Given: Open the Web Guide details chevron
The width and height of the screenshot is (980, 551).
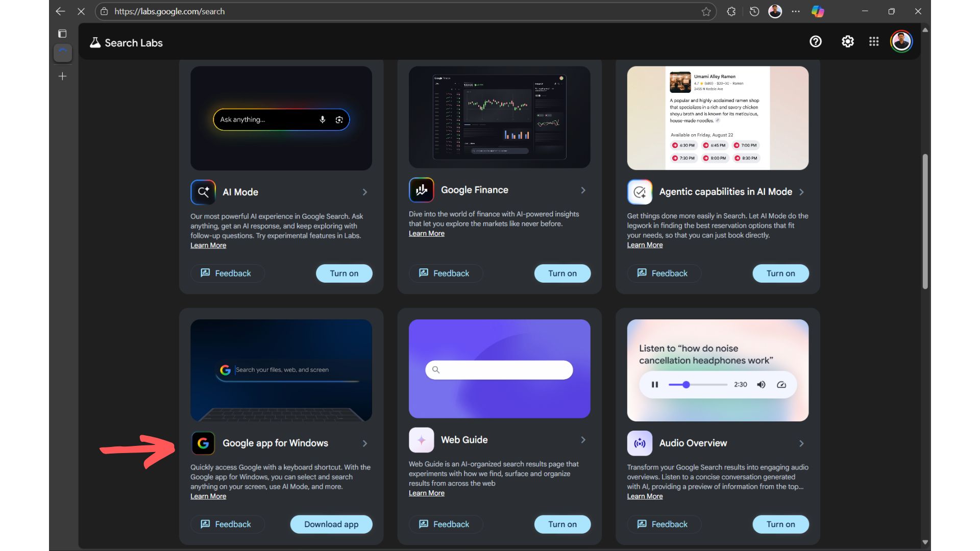Looking at the screenshot, I should tap(583, 440).
